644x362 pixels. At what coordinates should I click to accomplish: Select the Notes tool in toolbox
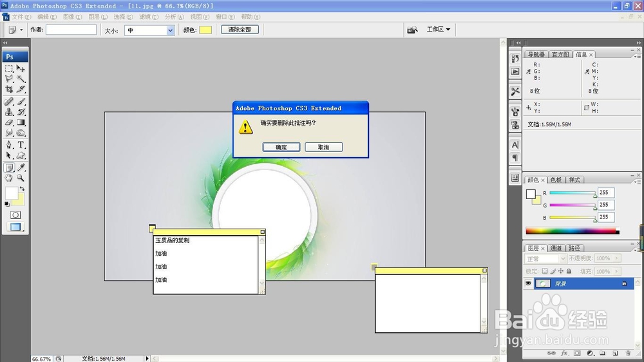click(9, 167)
